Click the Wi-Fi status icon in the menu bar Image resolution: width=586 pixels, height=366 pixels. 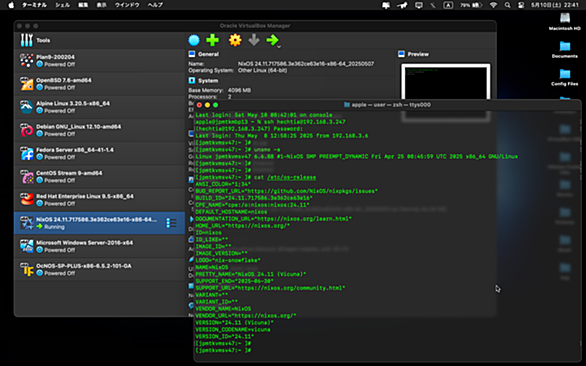tap(493, 5)
